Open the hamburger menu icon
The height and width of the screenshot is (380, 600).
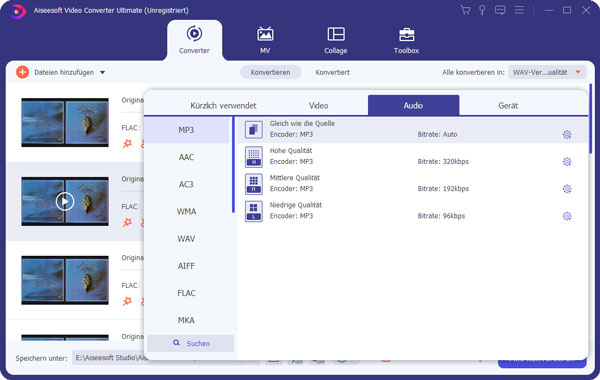pos(519,10)
